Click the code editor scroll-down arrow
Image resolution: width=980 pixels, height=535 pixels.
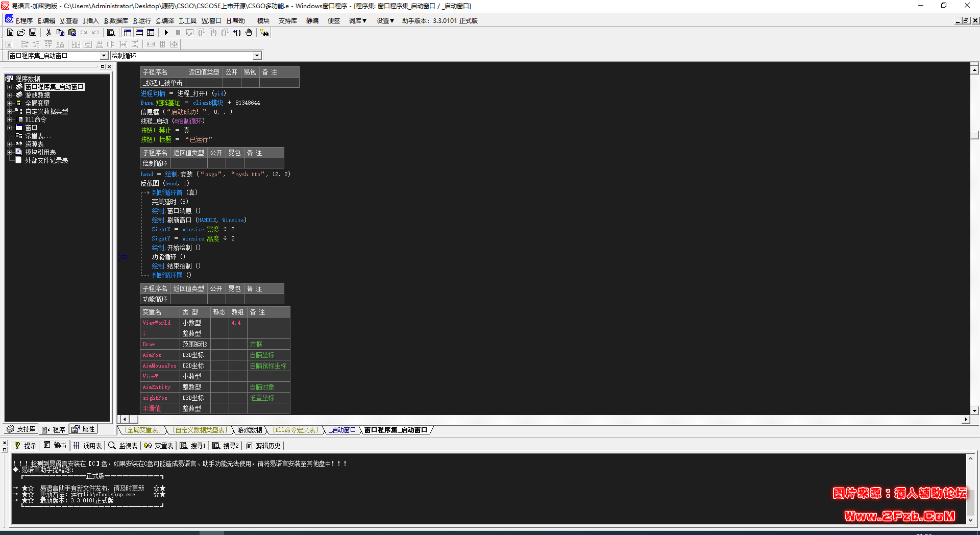[x=974, y=410]
